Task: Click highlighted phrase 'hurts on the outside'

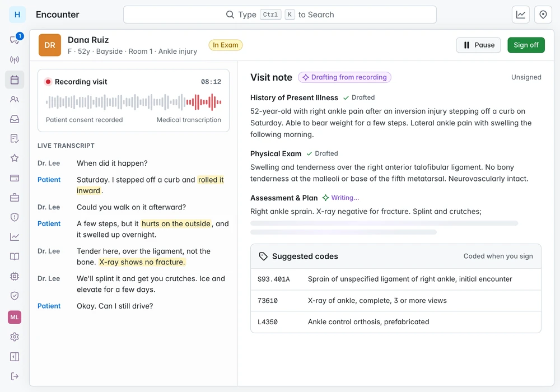Action: (x=176, y=224)
